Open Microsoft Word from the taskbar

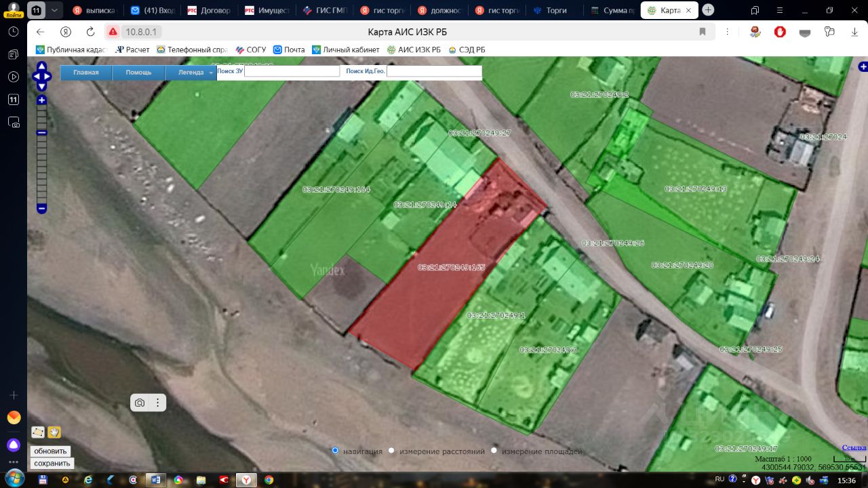pos(155,480)
